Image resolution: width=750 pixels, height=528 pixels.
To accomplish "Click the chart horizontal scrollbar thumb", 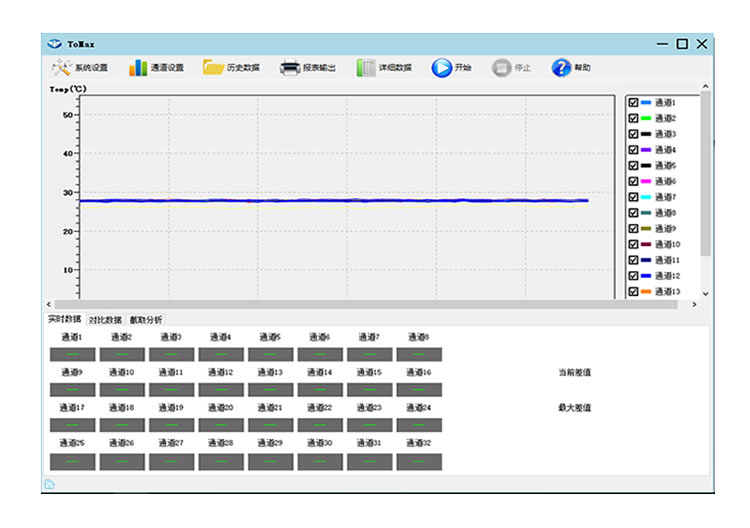I will point(366,305).
